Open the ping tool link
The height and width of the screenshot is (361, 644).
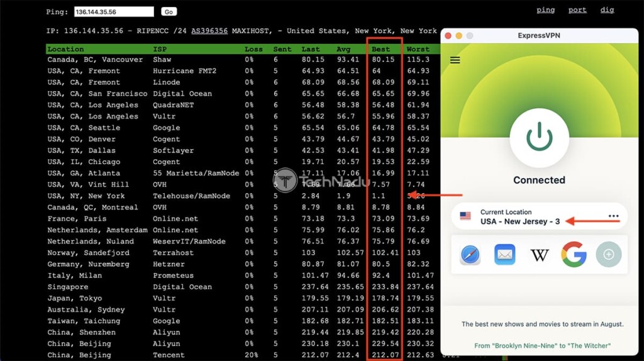point(545,10)
